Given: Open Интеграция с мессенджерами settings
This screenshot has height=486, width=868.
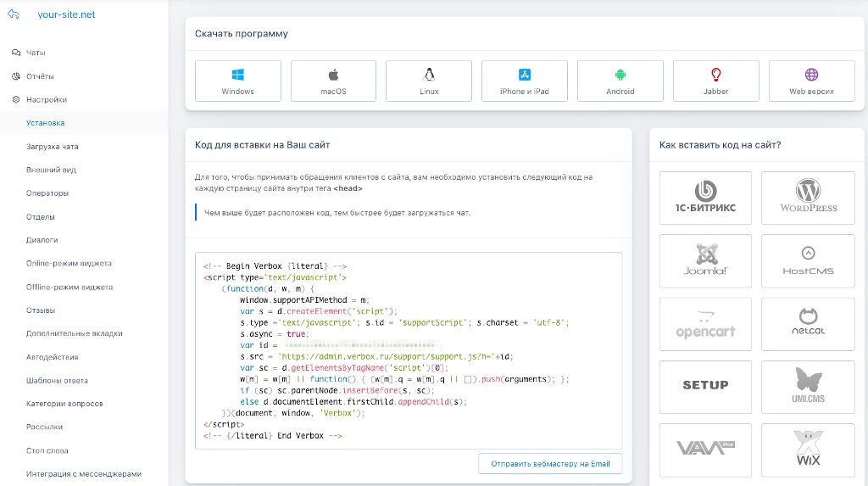Looking at the screenshot, I should (83, 474).
